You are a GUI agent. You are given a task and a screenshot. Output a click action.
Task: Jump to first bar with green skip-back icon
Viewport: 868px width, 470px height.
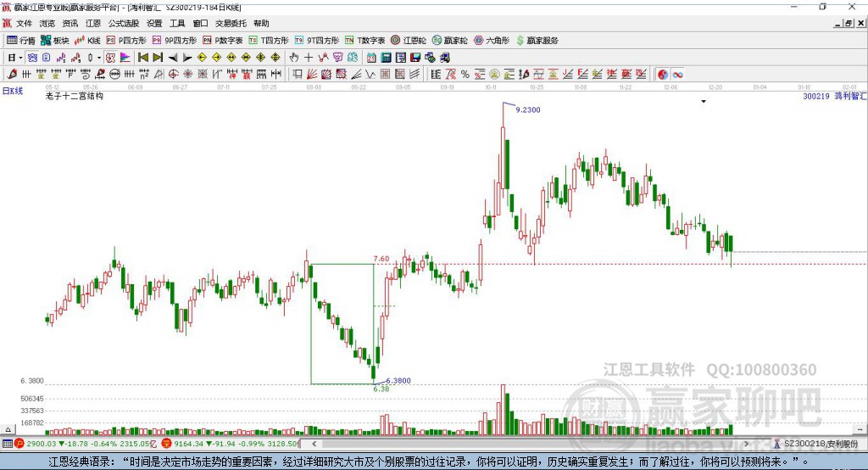pos(142,58)
